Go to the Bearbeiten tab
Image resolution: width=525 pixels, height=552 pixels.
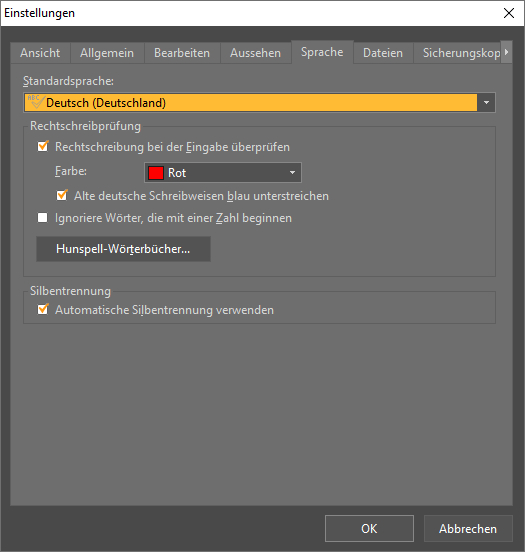point(182,53)
